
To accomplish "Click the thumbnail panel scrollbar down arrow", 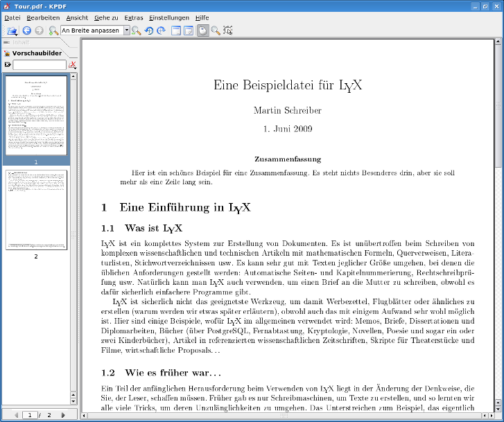I will (x=73, y=401).
